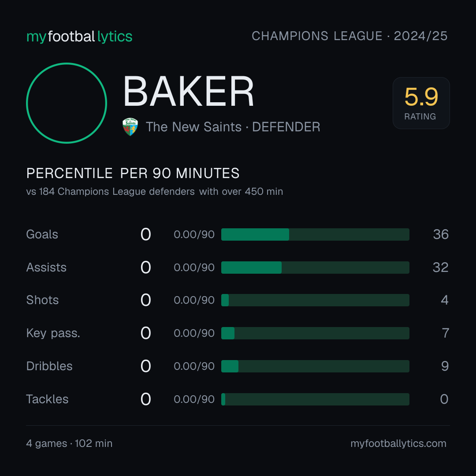
Task: Click the Shots percentile bar
Action: 315,300
